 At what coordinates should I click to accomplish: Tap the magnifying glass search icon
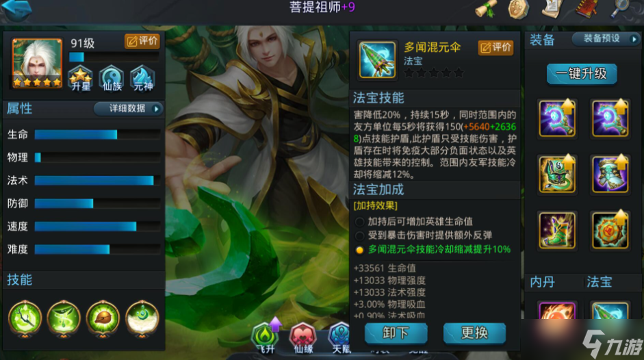click(620, 9)
